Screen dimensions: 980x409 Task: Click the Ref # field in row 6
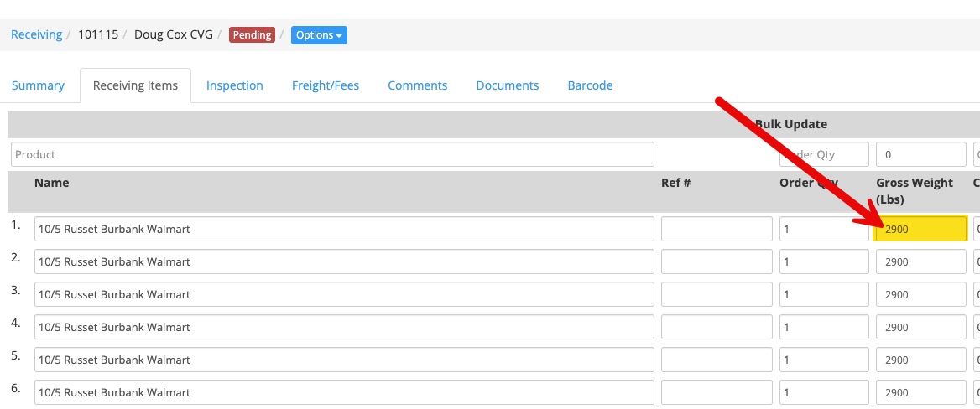pyautogui.click(x=716, y=392)
